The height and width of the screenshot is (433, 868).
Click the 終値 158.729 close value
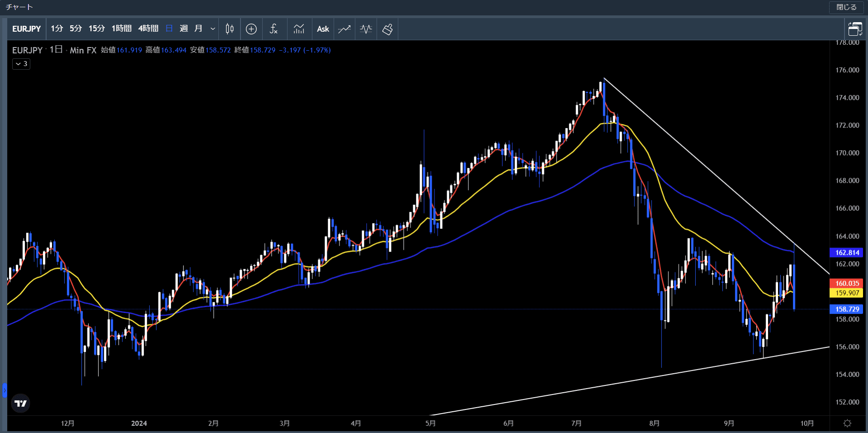click(255, 50)
